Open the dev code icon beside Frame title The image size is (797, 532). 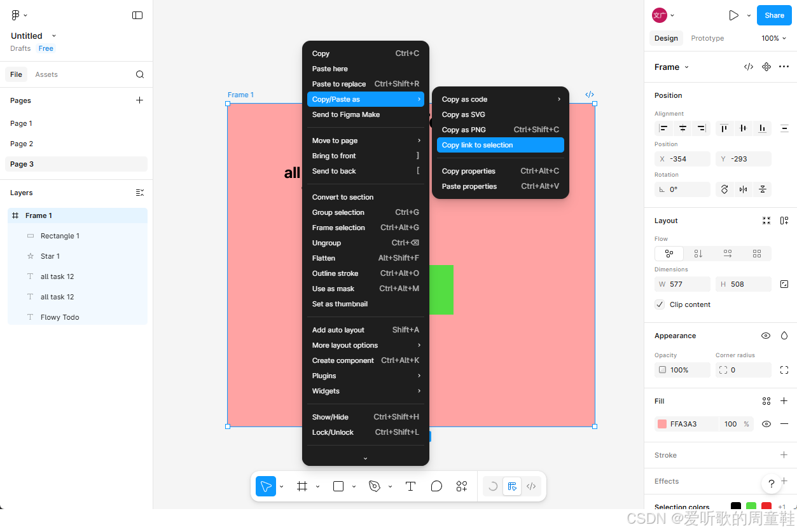click(749, 67)
